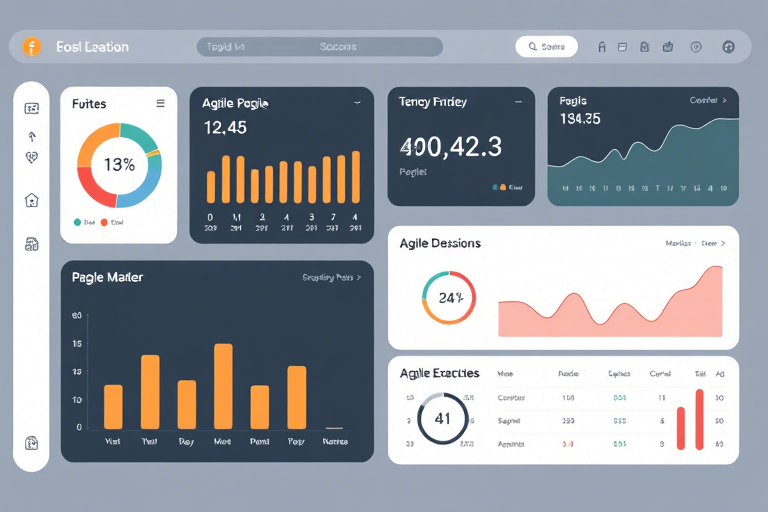Click the Search button in header
The height and width of the screenshot is (512, 768).
(547, 47)
